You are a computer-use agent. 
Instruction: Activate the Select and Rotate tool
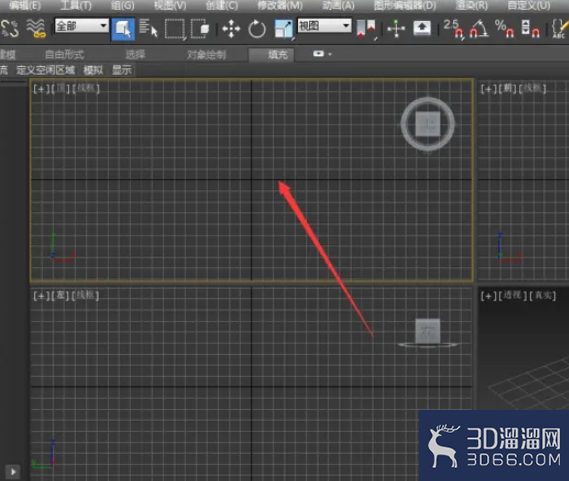tap(257, 29)
